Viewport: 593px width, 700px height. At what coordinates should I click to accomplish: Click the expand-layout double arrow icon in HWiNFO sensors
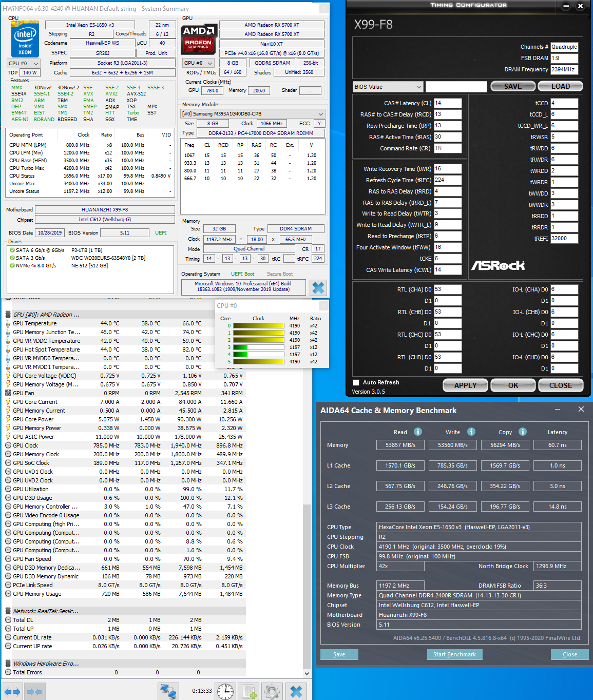[12, 691]
